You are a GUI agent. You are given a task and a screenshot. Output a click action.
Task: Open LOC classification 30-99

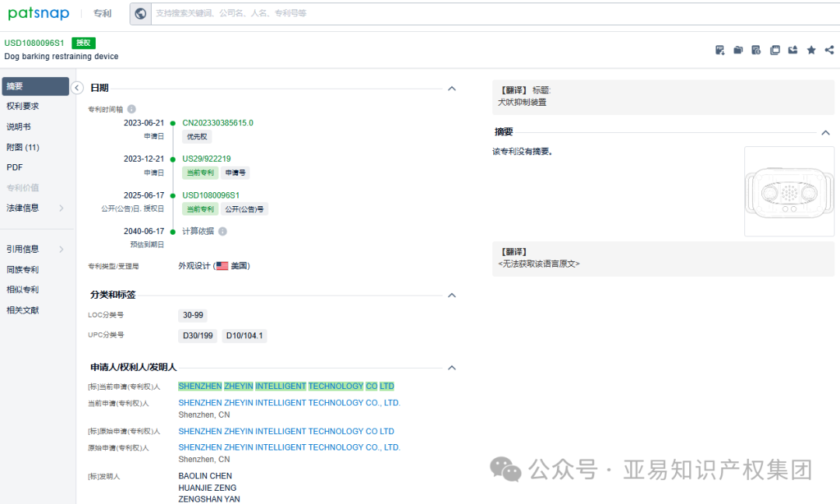point(193,315)
